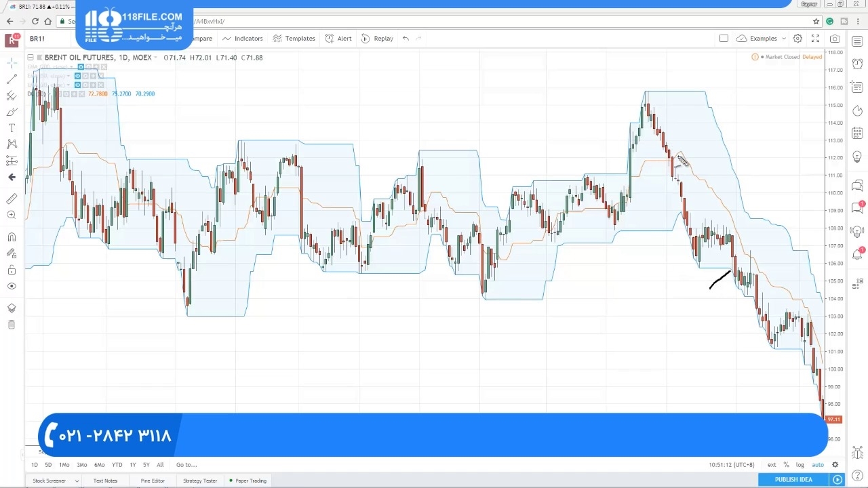Pick the ruler measure tool

coord(12,199)
